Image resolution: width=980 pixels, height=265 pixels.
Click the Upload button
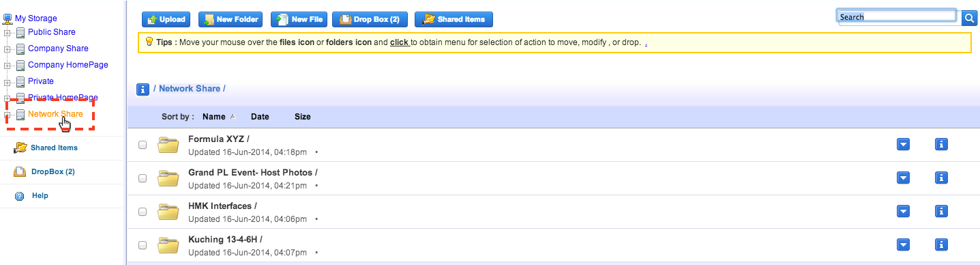(166, 19)
